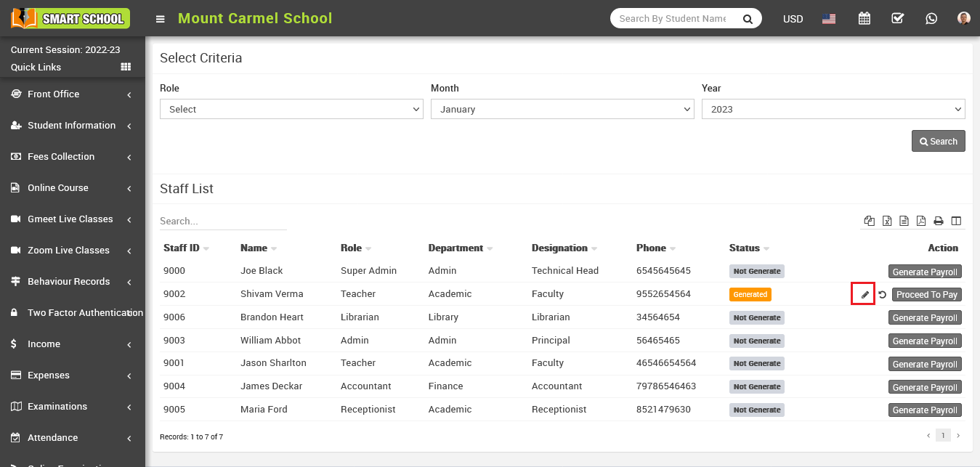Open column visibility toggle for the table
980x467 pixels.
coord(956,221)
